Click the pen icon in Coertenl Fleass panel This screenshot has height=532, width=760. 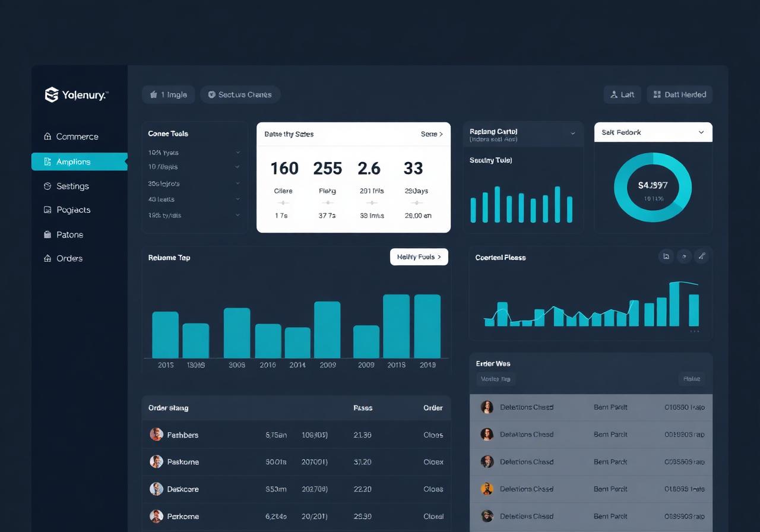tap(701, 256)
